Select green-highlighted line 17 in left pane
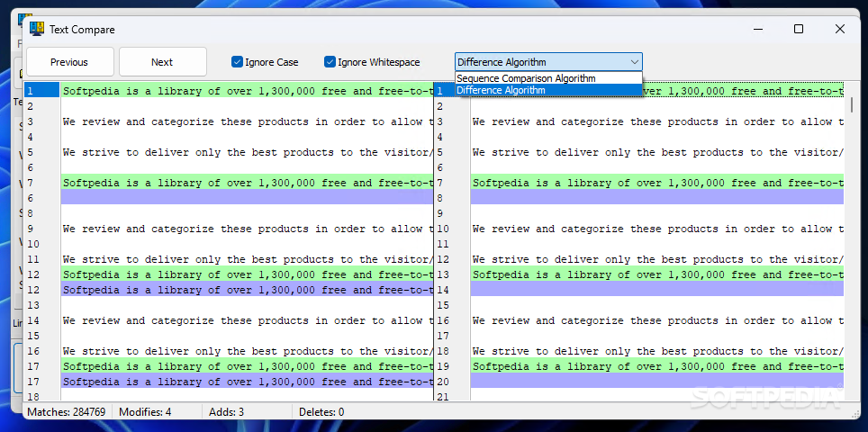 [247, 366]
